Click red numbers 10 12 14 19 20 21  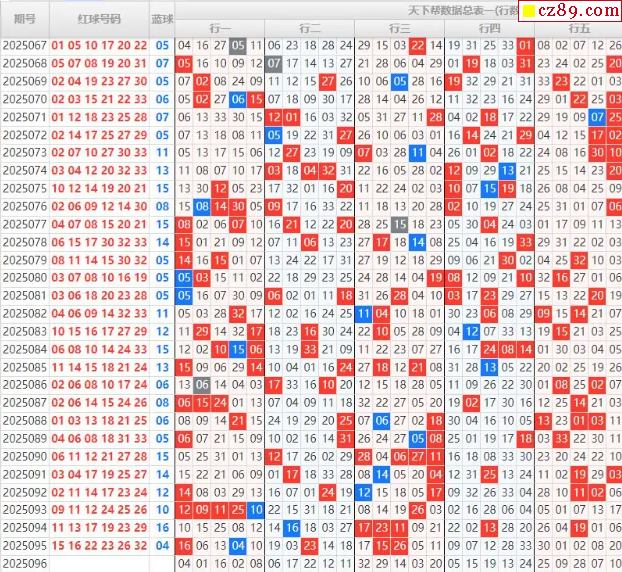pos(99,188)
